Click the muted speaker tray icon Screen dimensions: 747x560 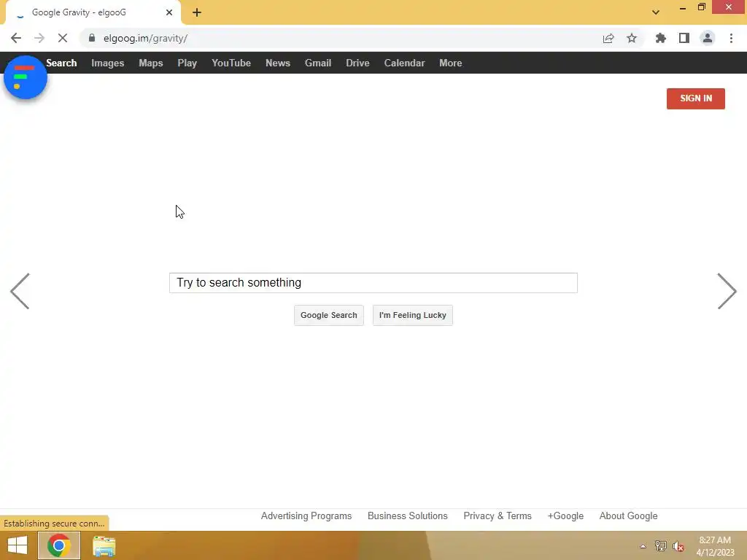coord(678,546)
